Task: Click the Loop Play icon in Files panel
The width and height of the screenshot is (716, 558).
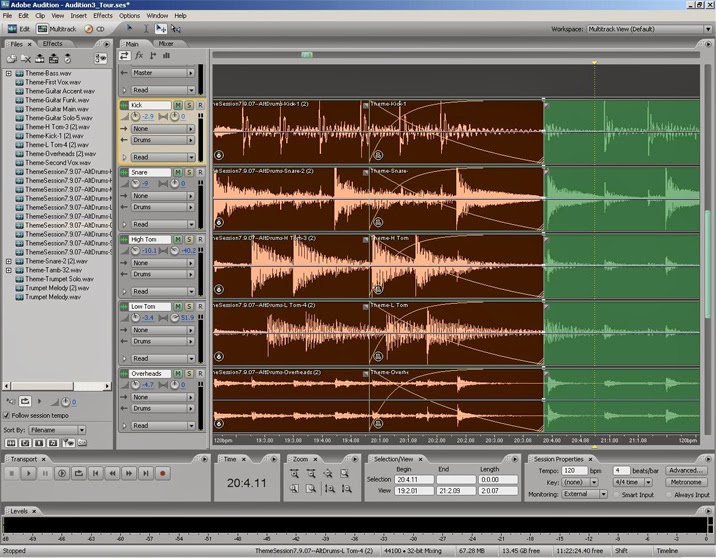Action: click(25, 401)
